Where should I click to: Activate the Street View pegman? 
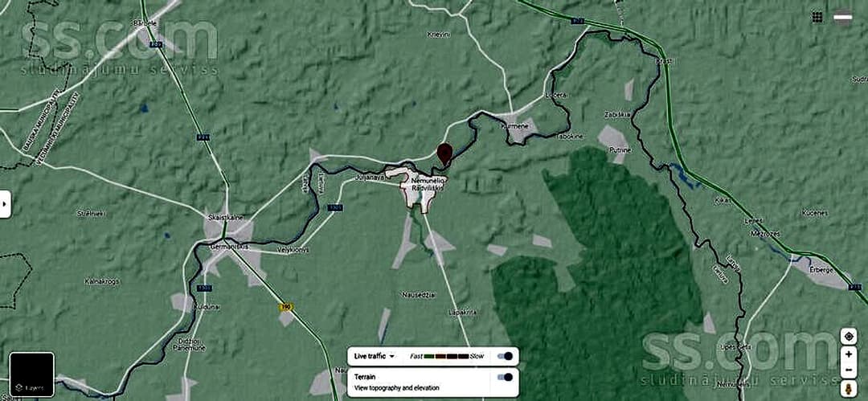pyautogui.click(x=848, y=387)
